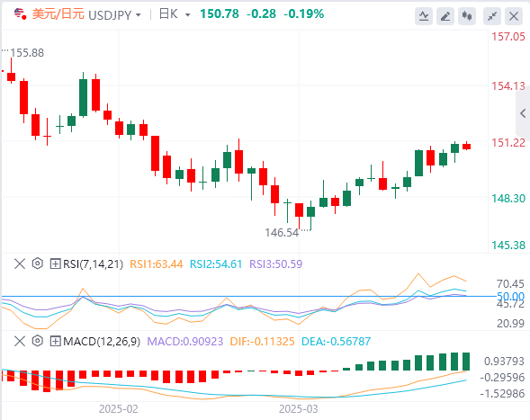Click the RSI(7,14,21) label

tap(93, 264)
